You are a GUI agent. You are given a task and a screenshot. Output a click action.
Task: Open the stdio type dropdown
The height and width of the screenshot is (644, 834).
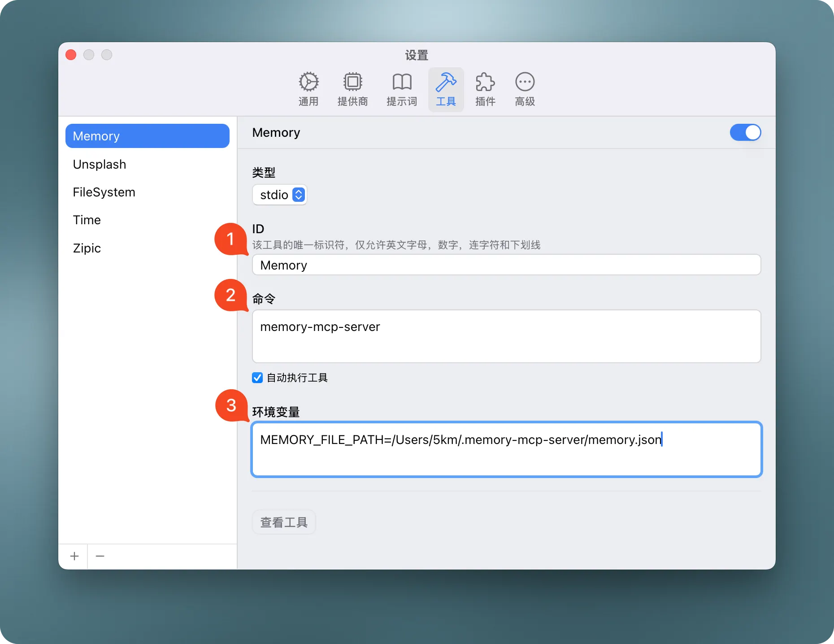coord(280,195)
